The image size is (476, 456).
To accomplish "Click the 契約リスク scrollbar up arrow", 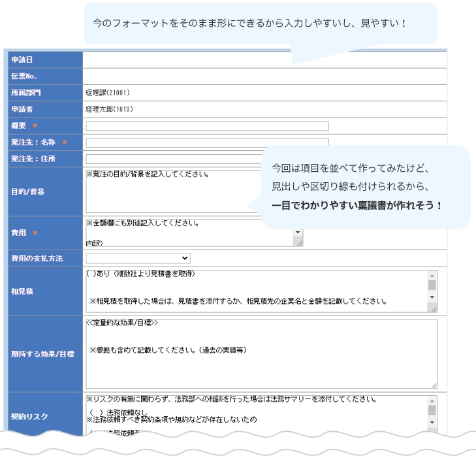I will (432, 400).
